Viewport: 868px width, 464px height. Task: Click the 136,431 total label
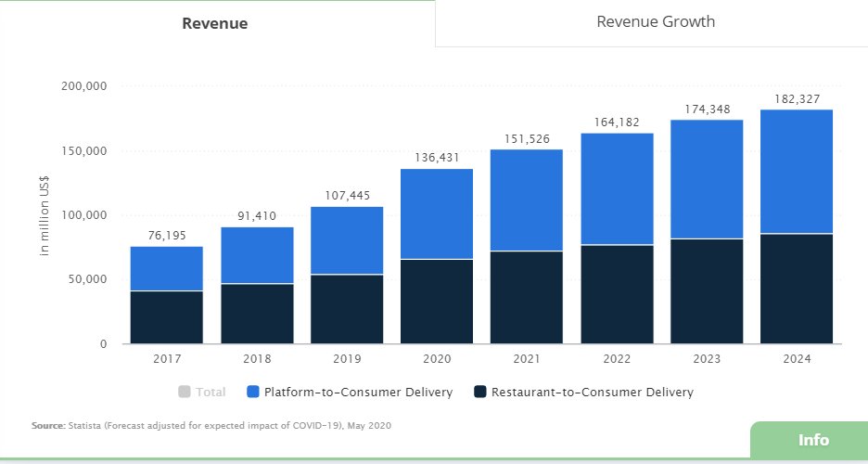[x=437, y=158]
